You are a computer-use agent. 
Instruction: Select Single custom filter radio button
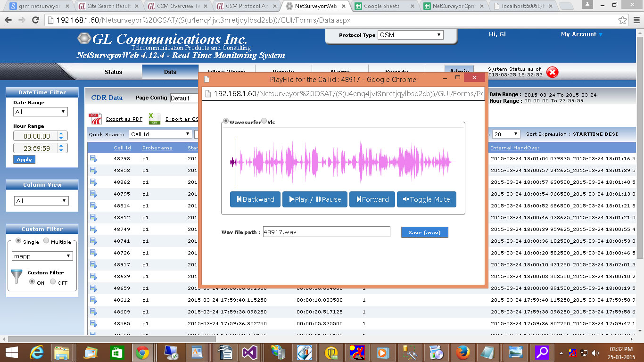tap(18, 240)
